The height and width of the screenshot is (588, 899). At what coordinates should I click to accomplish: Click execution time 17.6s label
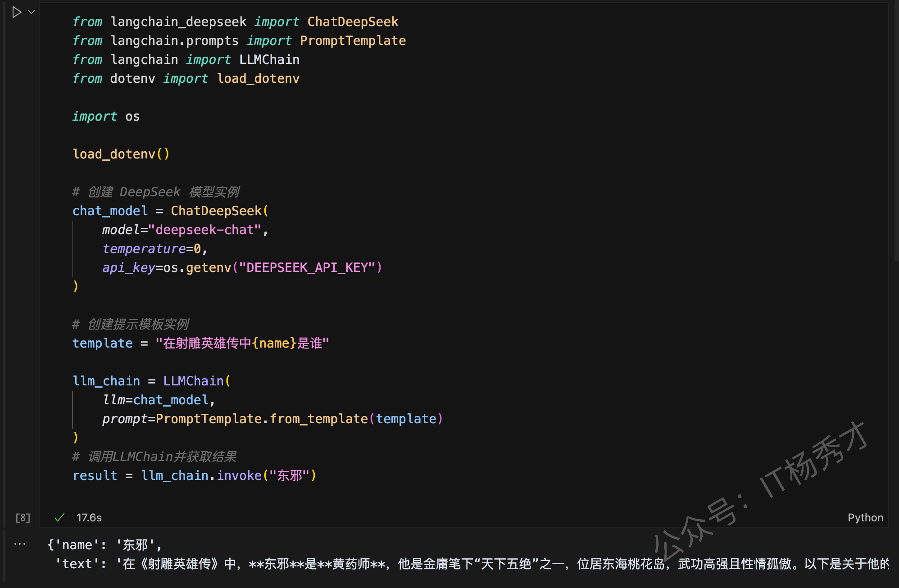pos(89,518)
